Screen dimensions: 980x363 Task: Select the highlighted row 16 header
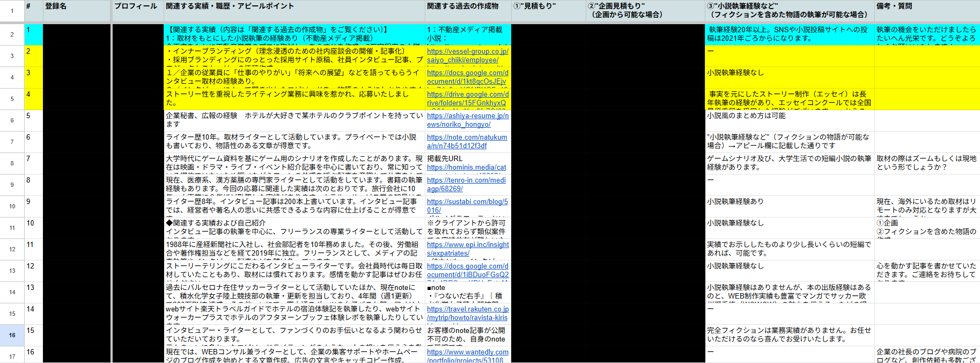(x=12, y=335)
